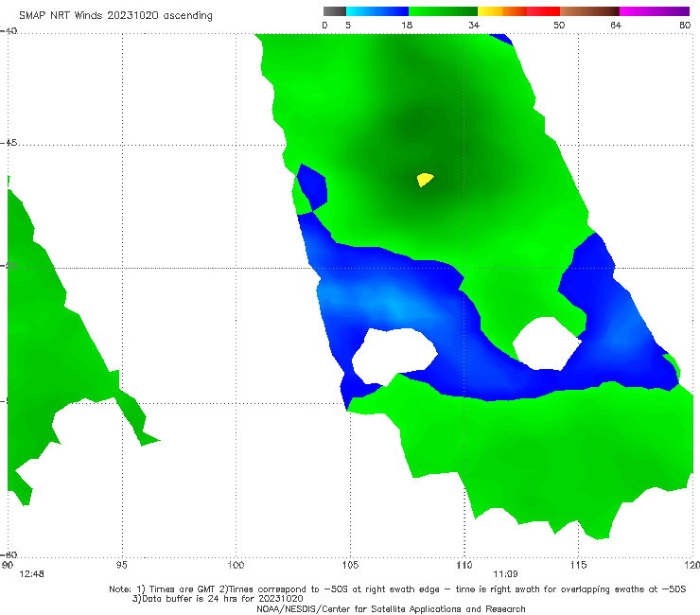
Task: Click the latitude label '-60'
Action: tap(9, 554)
